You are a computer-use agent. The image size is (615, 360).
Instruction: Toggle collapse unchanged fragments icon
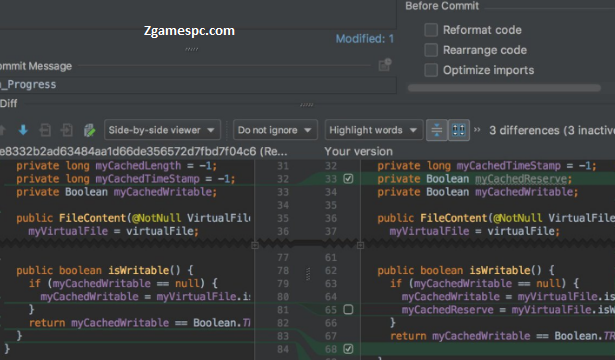pos(437,130)
